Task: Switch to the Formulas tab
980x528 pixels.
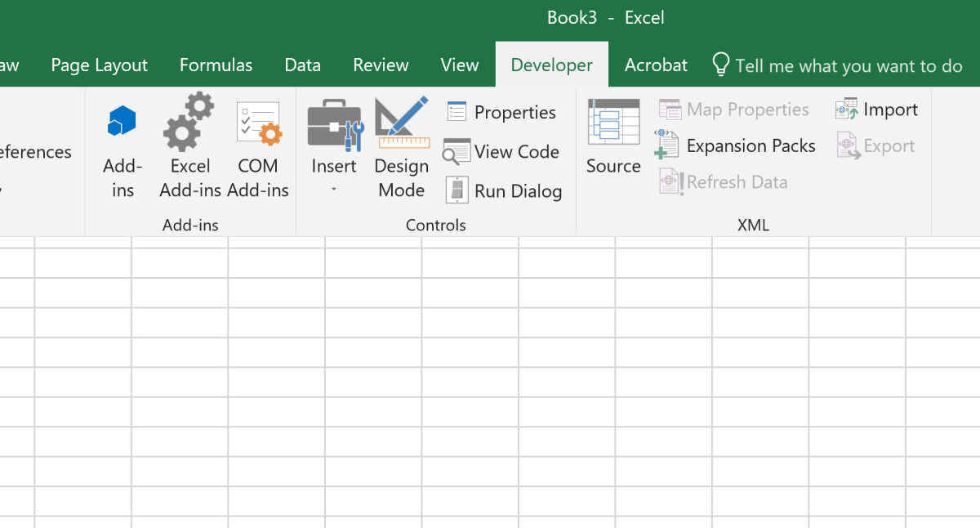Action: [x=216, y=65]
